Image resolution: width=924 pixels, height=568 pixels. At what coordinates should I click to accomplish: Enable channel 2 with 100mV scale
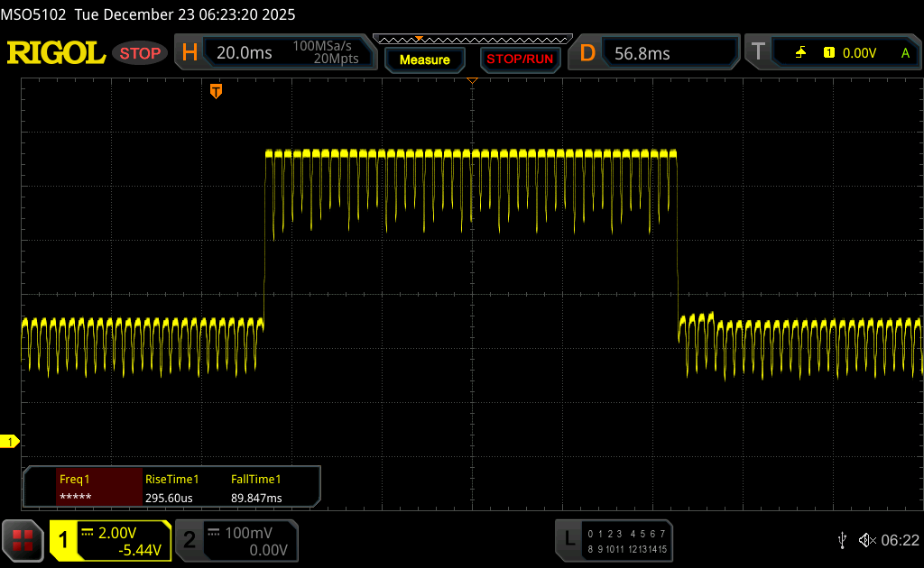tap(236, 540)
